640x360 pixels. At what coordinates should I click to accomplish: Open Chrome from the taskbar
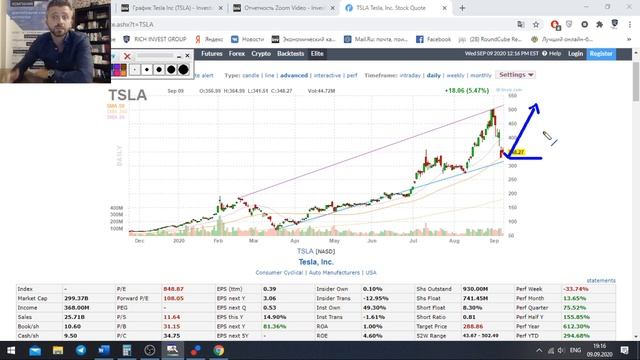(219, 351)
